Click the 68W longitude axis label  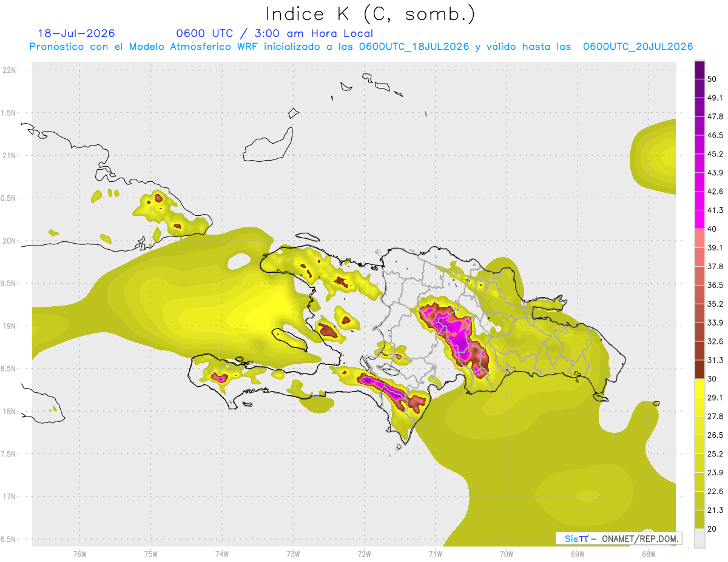[x=648, y=554]
